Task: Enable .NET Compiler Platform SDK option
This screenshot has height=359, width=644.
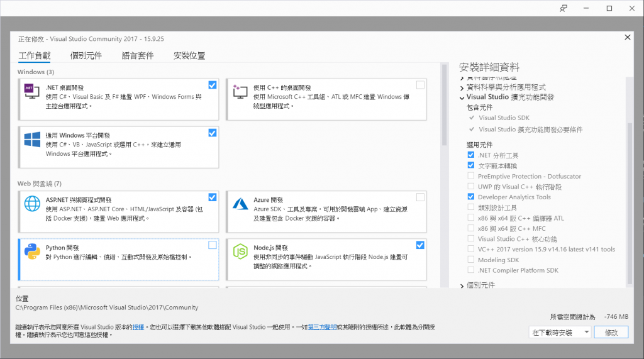Action: (470, 270)
